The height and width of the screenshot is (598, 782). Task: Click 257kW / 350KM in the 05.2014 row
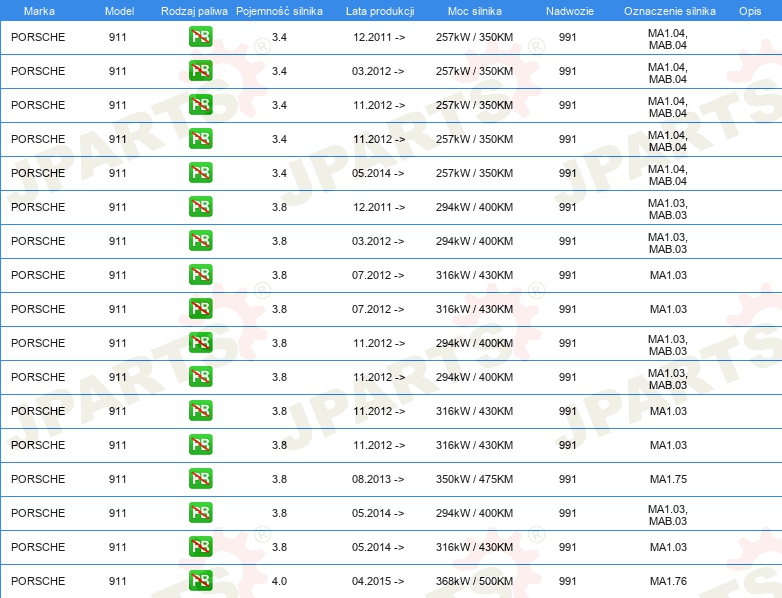pos(474,173)
